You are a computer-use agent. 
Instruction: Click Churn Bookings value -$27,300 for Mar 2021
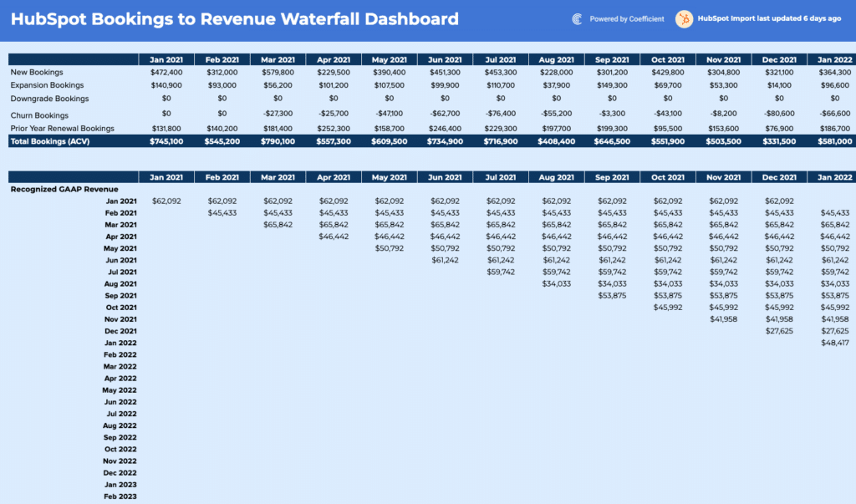click(x=278, y=114)
